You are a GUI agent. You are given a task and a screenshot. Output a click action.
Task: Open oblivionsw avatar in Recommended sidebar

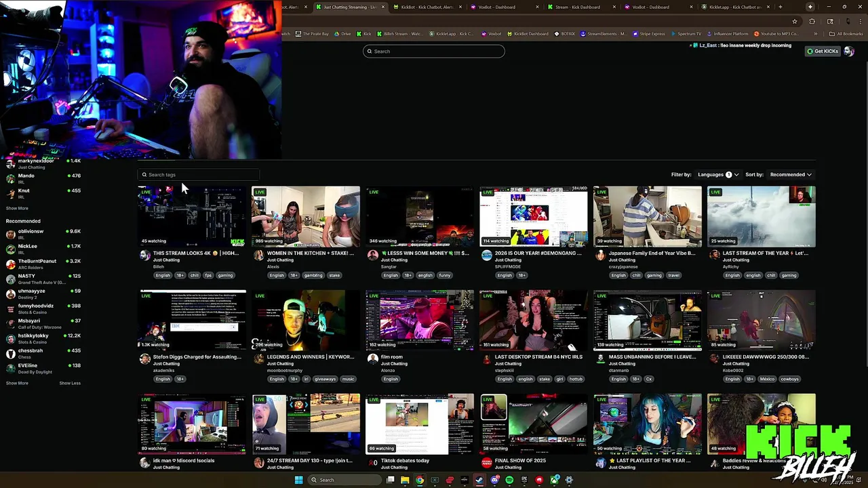click(10, 235)
